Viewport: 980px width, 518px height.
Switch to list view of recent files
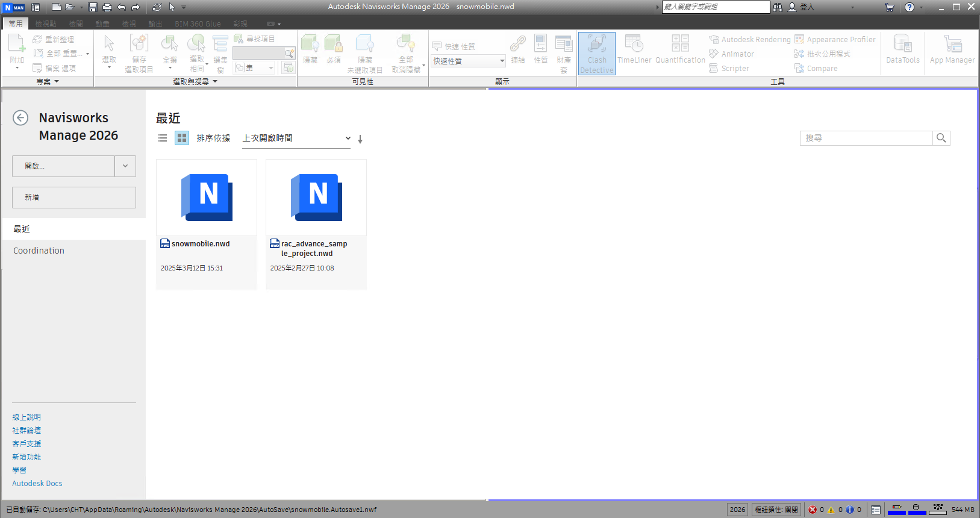[163, 138]
